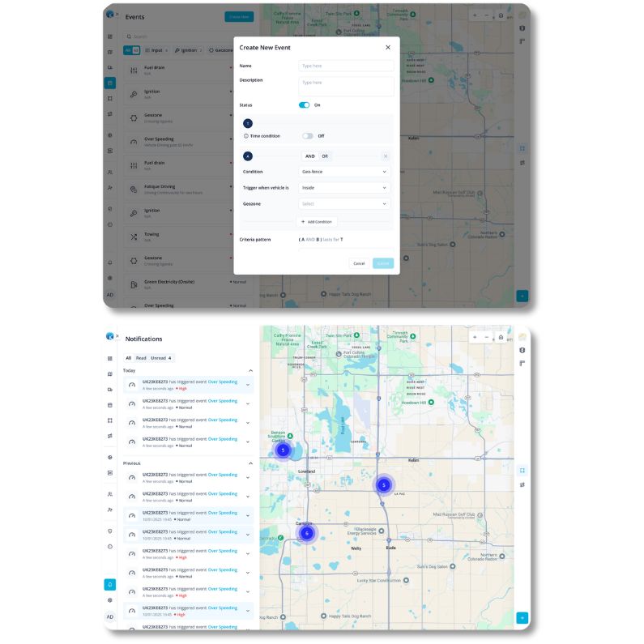The height and width of the screenshot is (644, 644).
Task: Select the Ignition filter tab in Events
Action: coord(189,50)
